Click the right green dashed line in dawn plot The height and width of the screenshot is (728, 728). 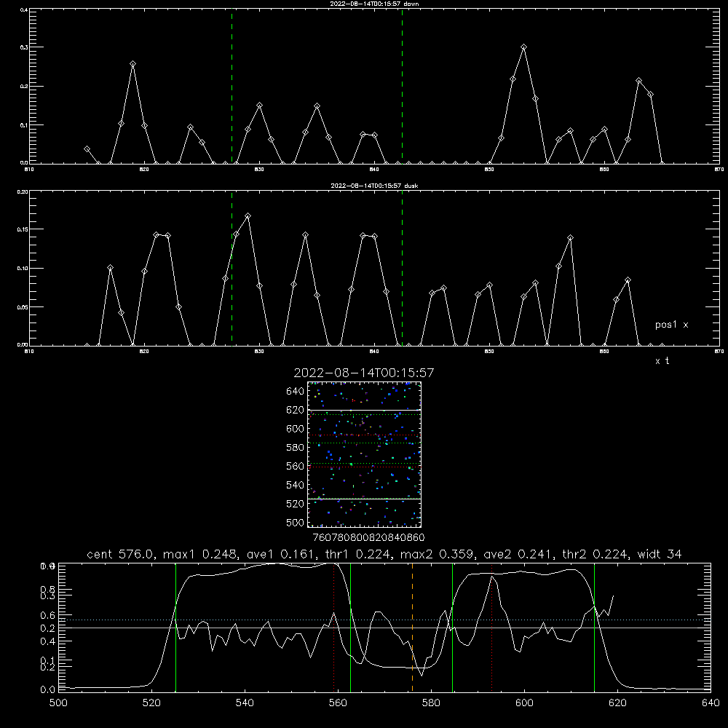(x=402, y=86)
